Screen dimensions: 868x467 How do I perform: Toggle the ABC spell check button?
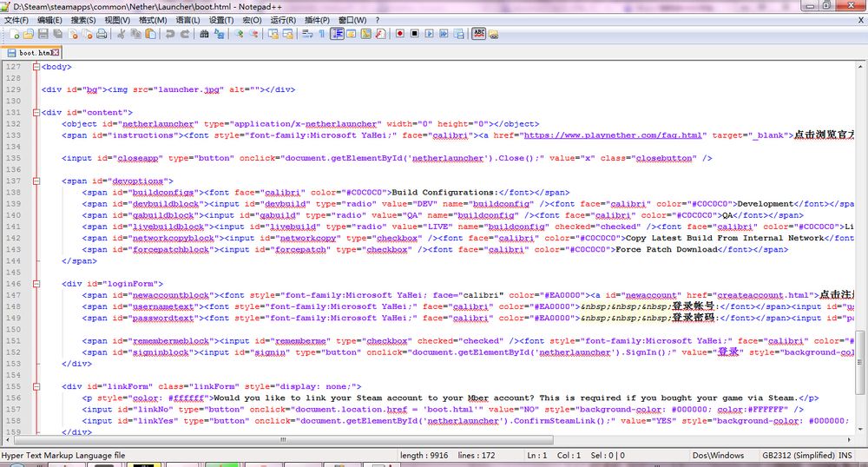pos(478,35)
